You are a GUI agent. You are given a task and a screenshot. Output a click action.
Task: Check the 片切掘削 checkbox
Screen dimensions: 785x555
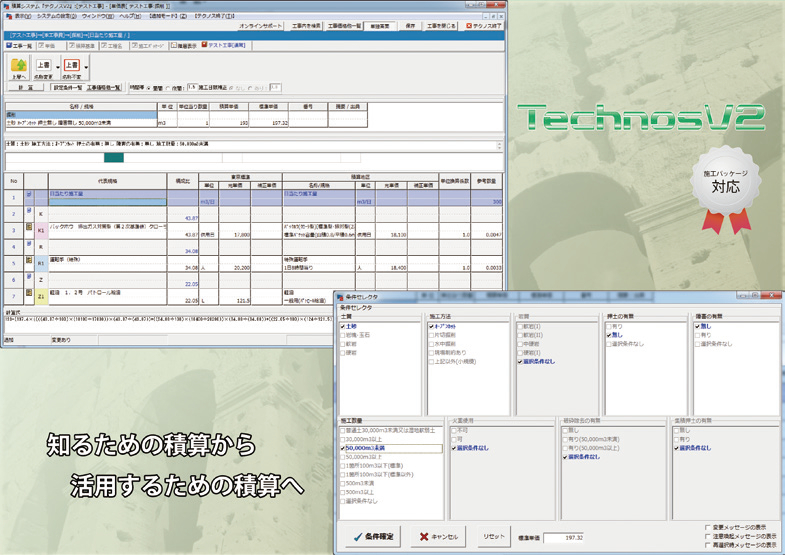432,335
